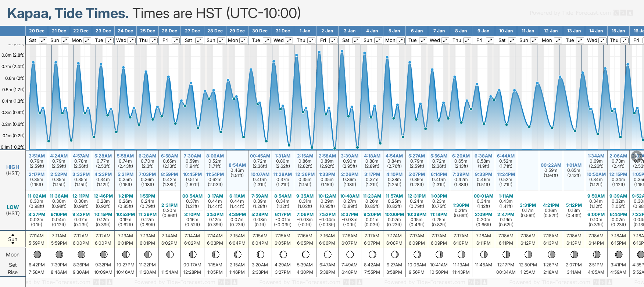The width and height of the screenshot is (644, 287).
Task: Open enlarged view for Mon 29 Dec
Action: [243, 40]
